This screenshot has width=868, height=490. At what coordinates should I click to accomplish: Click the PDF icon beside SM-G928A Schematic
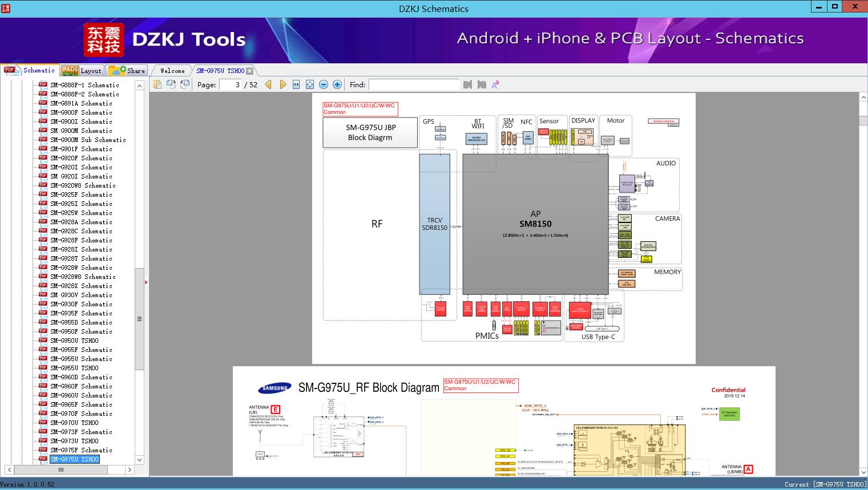coord(43,221)
